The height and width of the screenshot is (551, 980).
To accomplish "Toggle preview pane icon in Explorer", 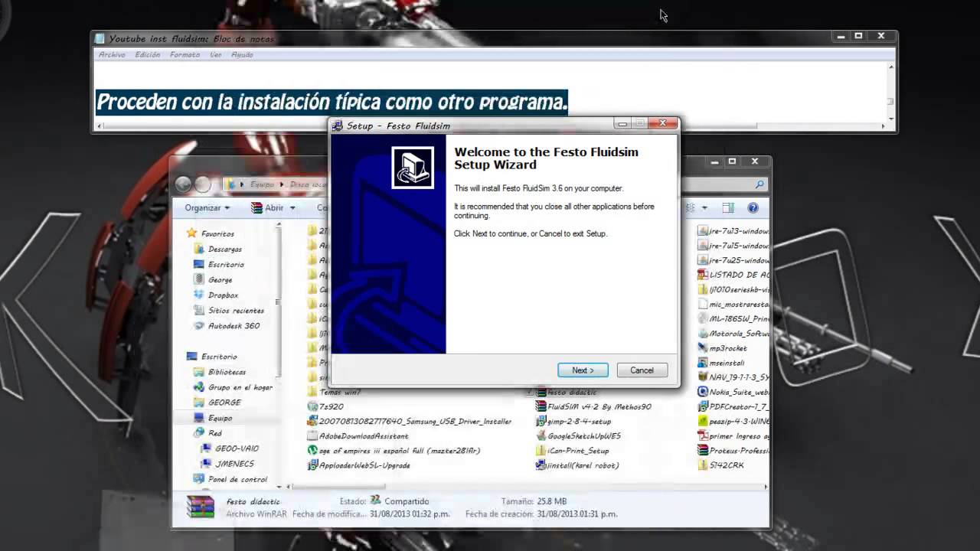I will coord(728,207).
